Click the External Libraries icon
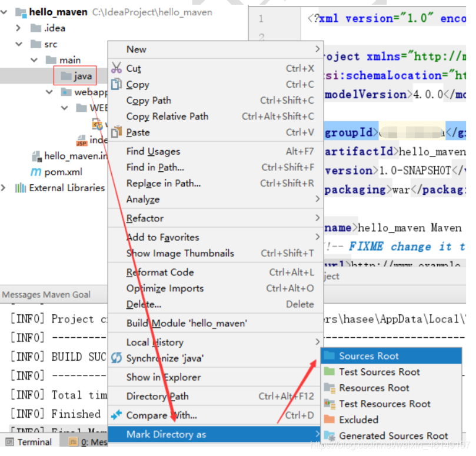This screenshot has height=456, width=476. coord(21,188)
